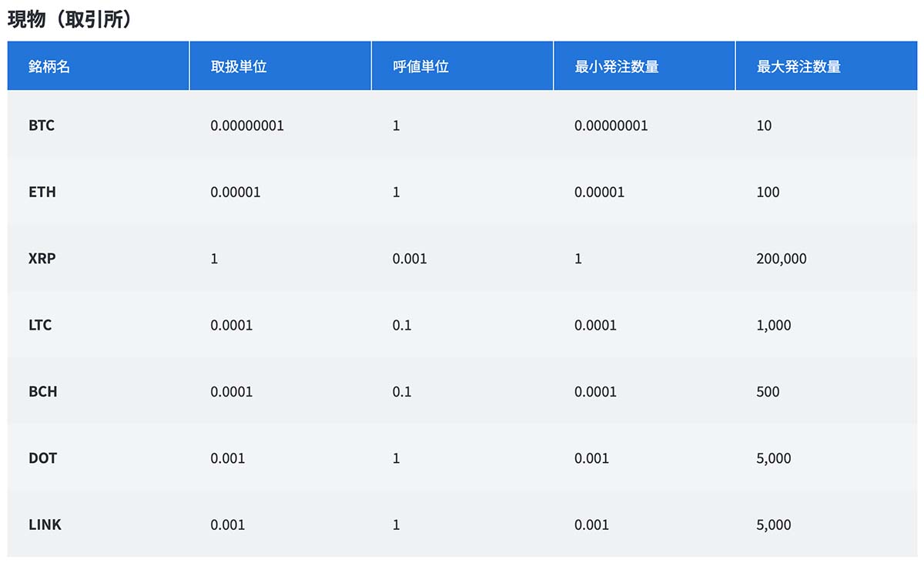Click BCH's 最小発注数量 value 0.0001
The height and width of the screenshot is (563, 924).
596,391
